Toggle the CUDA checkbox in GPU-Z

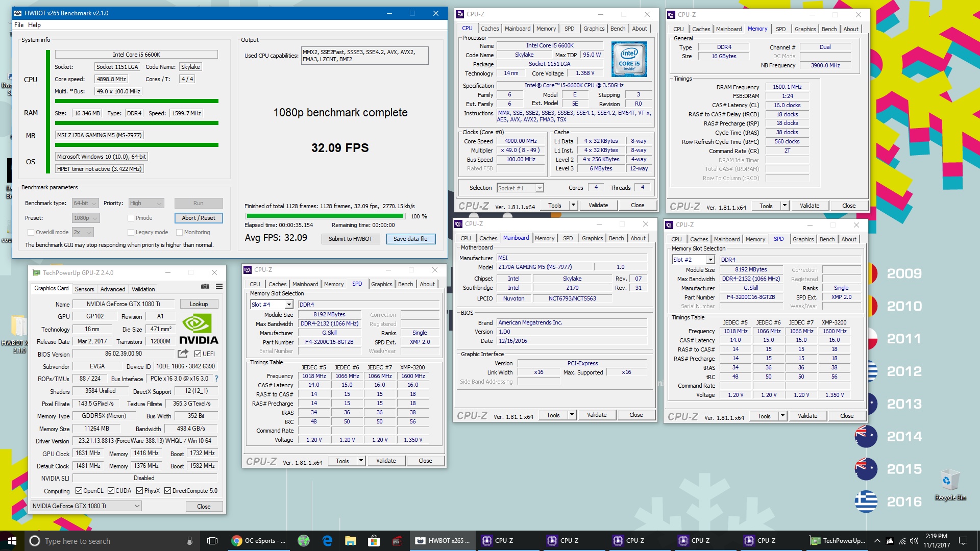point(111,491)
